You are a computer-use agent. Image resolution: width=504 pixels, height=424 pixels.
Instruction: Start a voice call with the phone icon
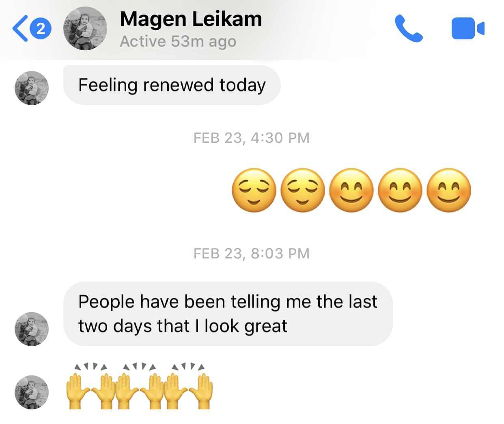(409, 28)
